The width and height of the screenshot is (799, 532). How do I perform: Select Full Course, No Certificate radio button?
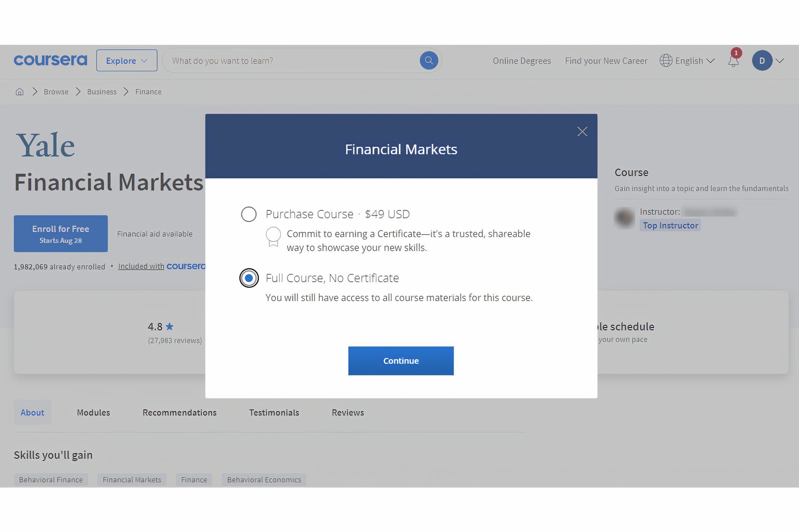248,277
